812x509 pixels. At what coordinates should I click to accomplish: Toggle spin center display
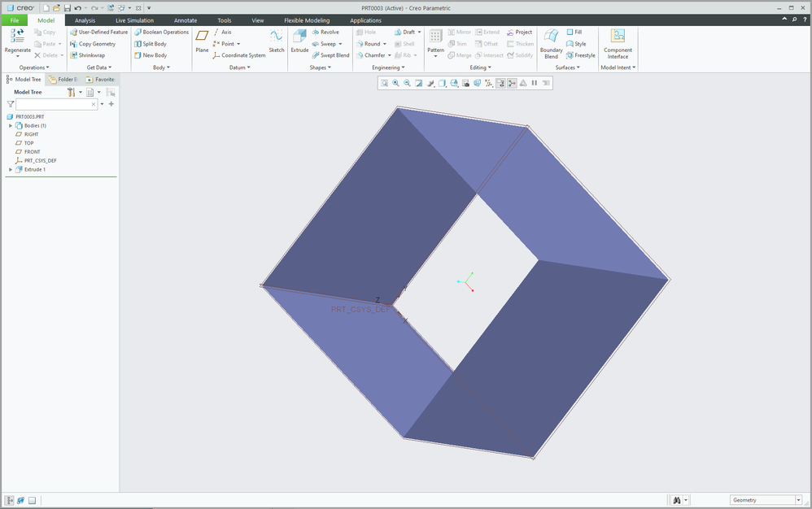pyautogui.click(x=512, y=83)
